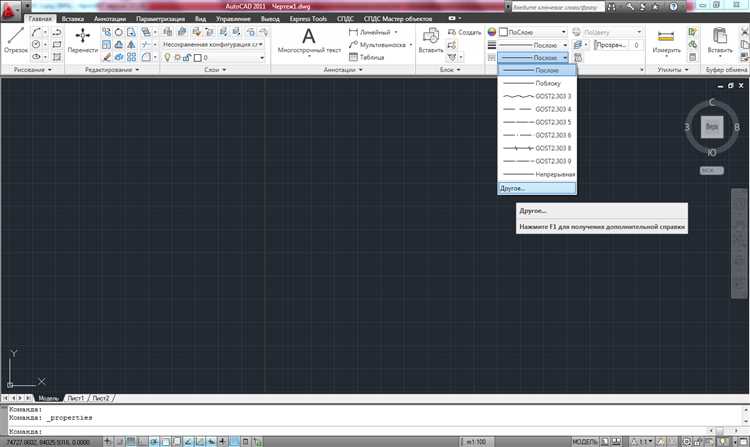Switch to the Вставка ribbon tab
Viewport: 750px width, 447px height.
coord(73,19)
